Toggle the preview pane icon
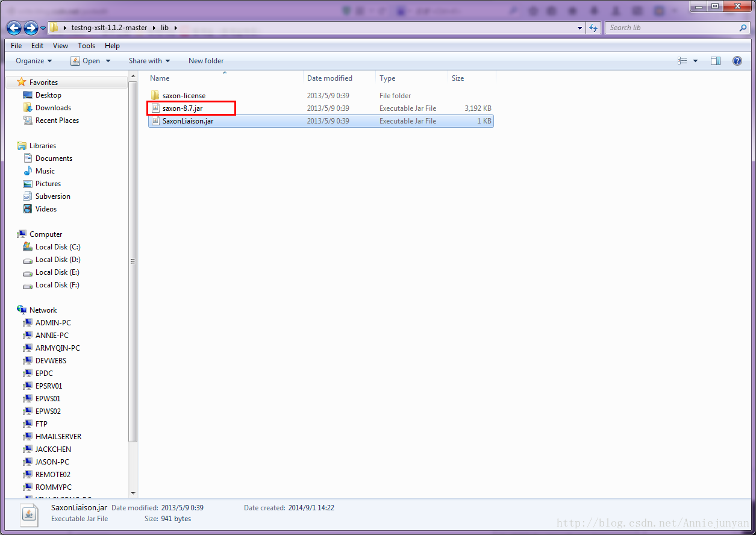 click(716, 61)
